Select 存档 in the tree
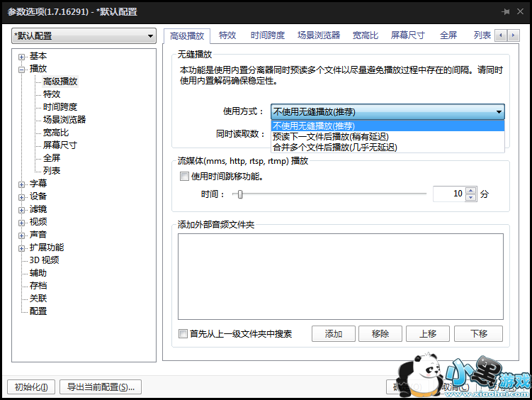Screen dimensions: 532x400 [x=38, y=286]
